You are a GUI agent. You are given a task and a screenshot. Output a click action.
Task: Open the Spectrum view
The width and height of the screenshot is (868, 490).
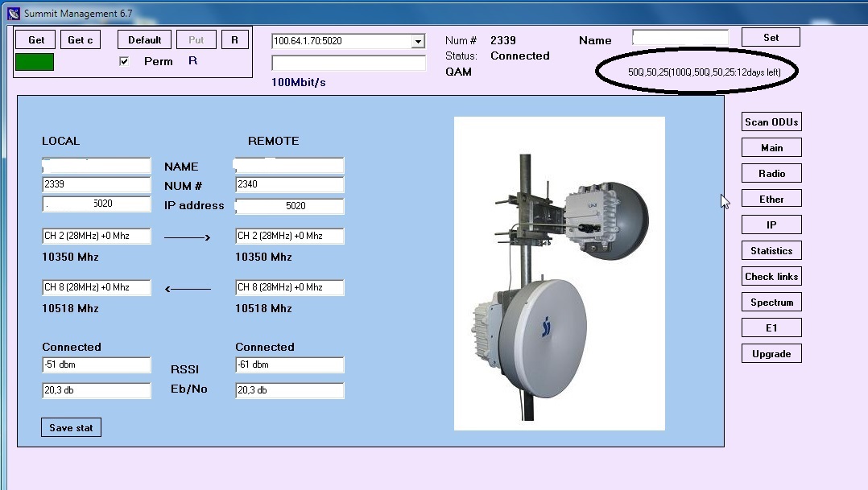[x=771, y=302]
